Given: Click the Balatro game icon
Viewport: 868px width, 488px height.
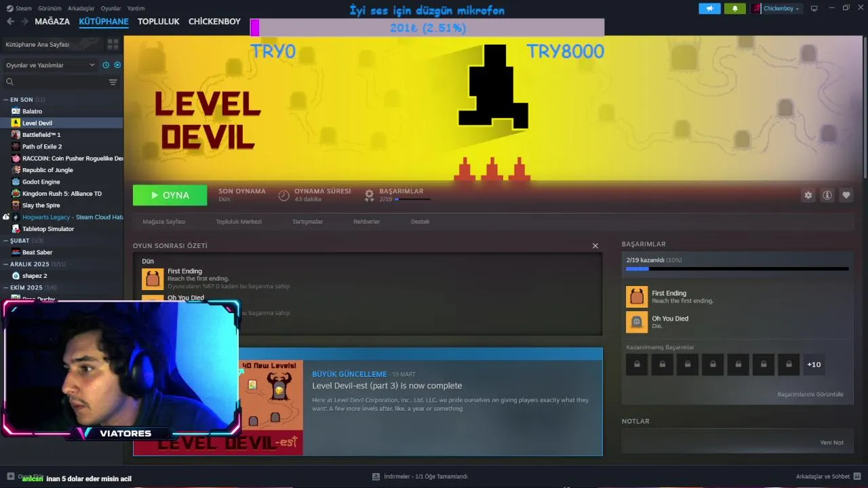Looking at the screenshot, I should click(16, 111).
